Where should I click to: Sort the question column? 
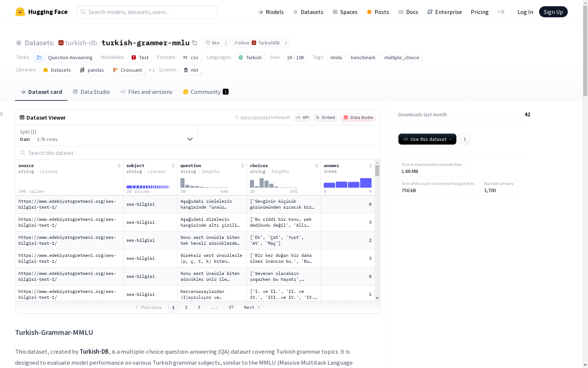243,166
